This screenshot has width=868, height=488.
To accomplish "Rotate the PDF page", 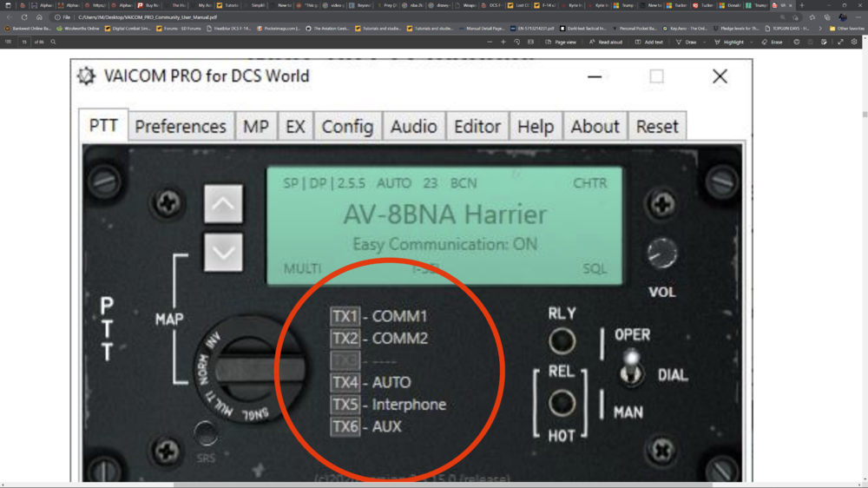I will (517, 42).
